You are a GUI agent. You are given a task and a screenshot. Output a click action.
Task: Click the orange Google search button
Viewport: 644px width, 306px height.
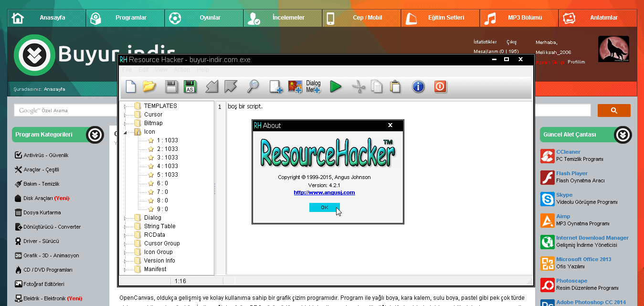[x=614, y=111]
